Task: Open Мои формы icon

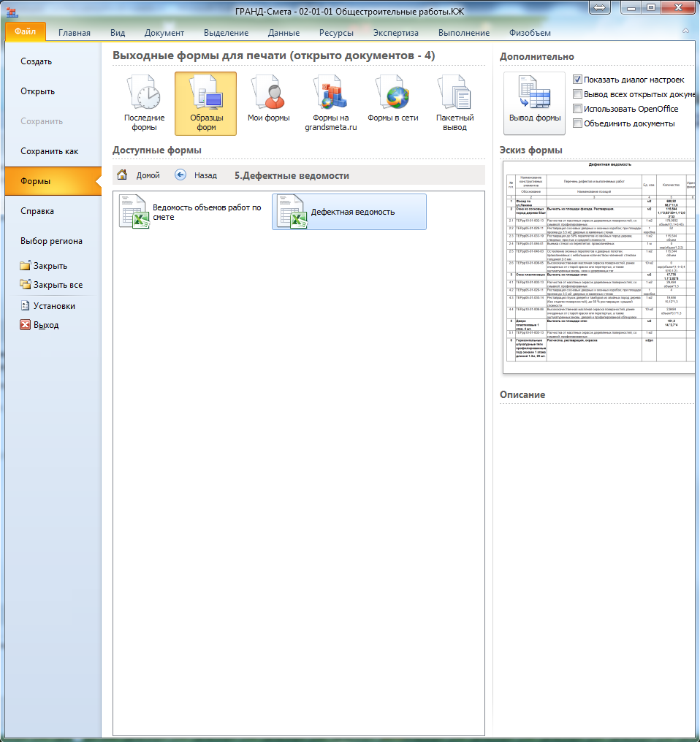Action: click(x=268, y=93)
